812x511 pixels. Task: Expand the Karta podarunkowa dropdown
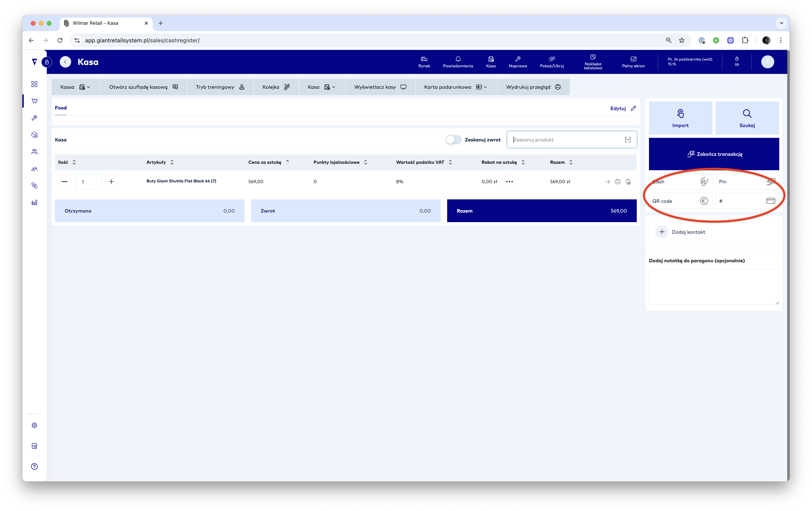(x=455, y=87)
